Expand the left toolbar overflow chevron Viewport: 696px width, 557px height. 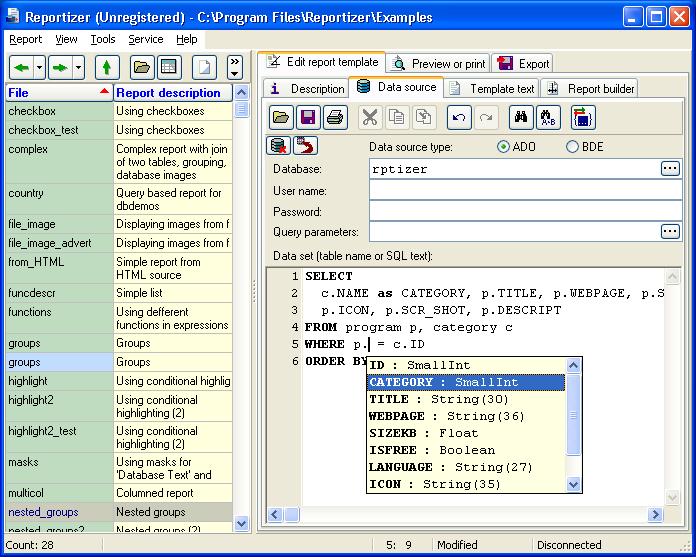[x=235, y=68]
